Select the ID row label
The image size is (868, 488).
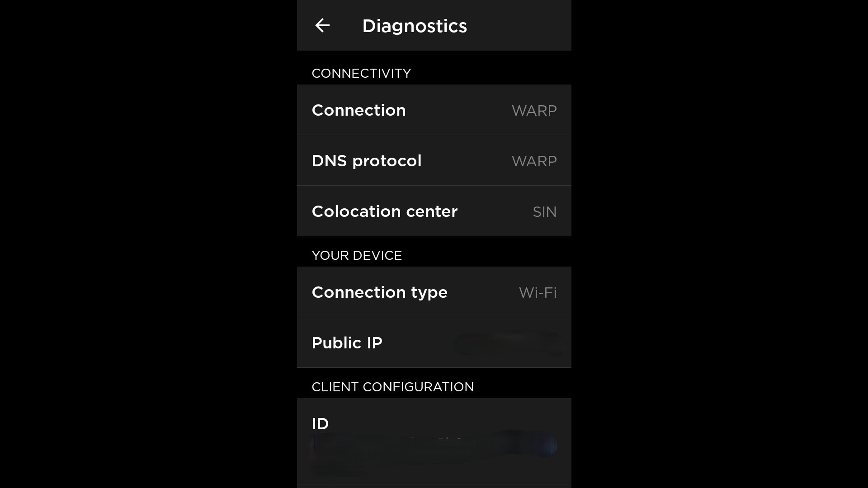[320, 424]
